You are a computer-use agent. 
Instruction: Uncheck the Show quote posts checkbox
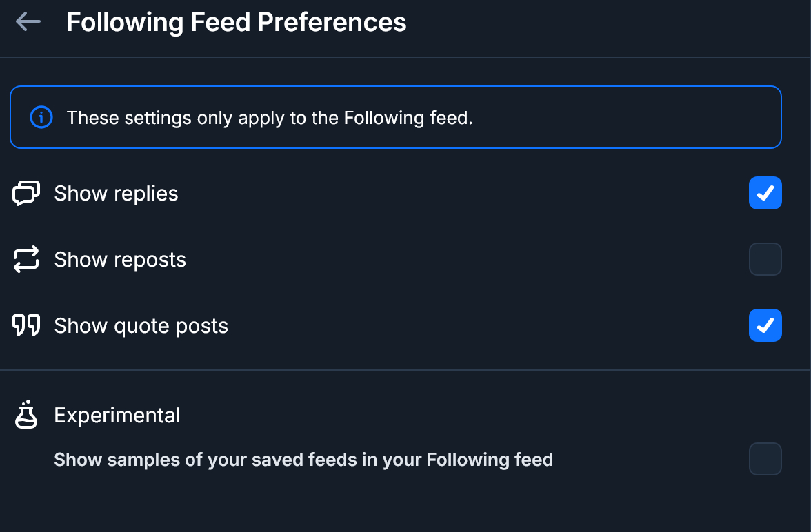(765, 325)
